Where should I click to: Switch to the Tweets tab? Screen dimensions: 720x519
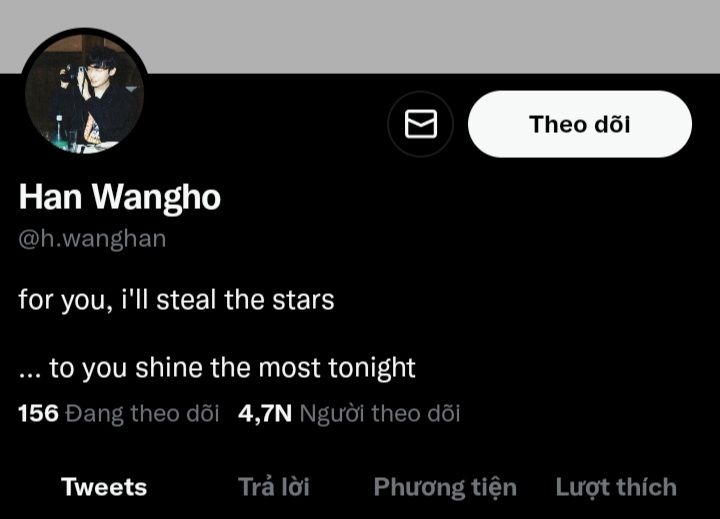[x=104, y=487]
